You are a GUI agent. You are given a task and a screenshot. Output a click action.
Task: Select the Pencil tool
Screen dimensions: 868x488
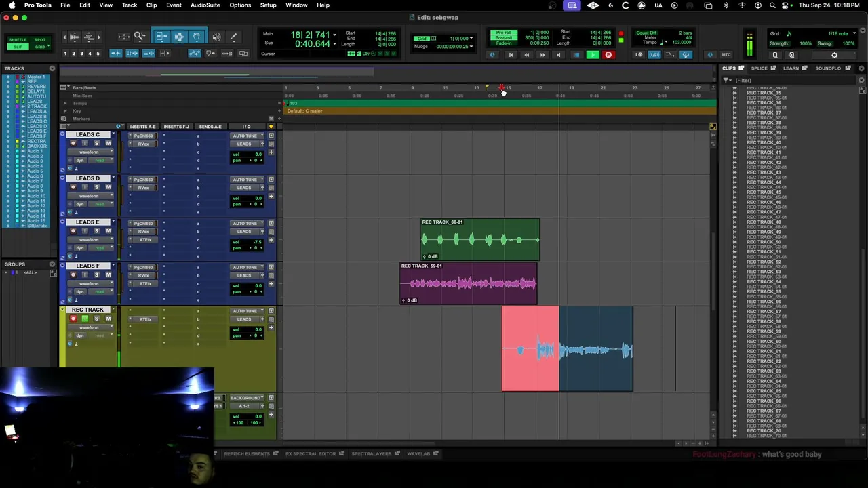point(234,37)
